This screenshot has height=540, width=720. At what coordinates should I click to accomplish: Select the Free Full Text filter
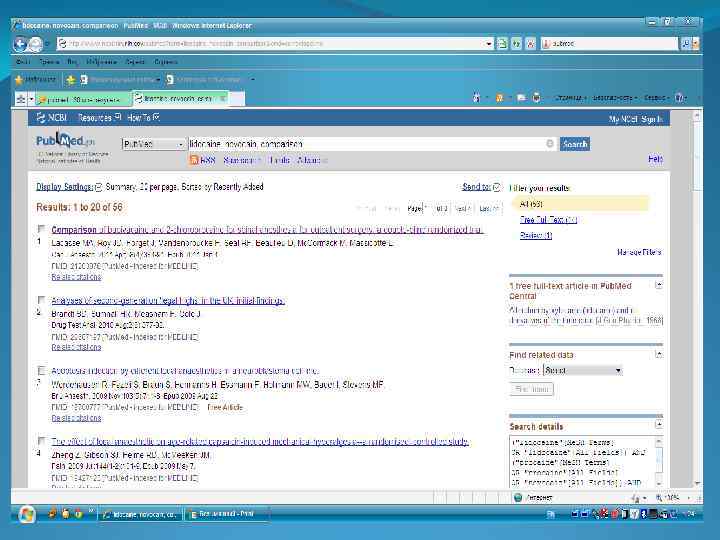548,219
